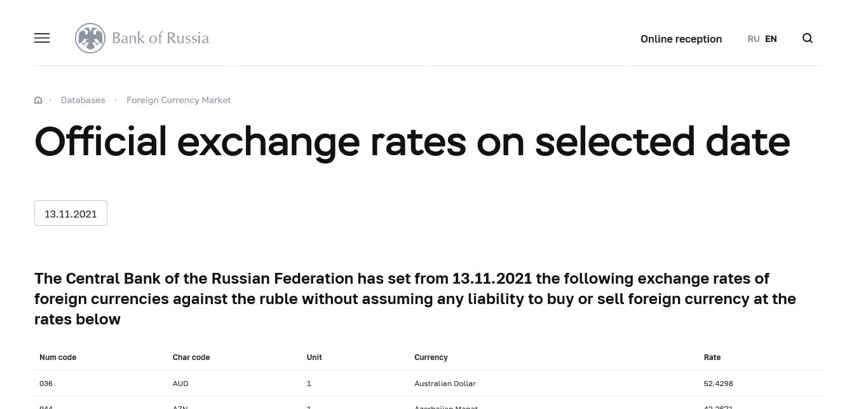Click the Rate column header
Screen dimensions: 868x409
(x=712, y=357)
